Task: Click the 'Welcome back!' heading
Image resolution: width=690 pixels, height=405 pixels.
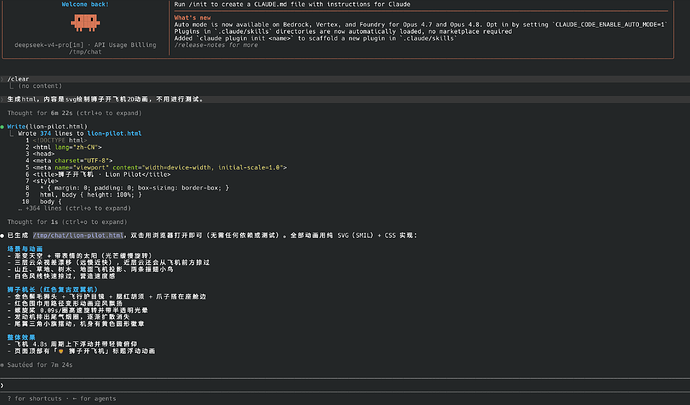Action: (85, 4)
